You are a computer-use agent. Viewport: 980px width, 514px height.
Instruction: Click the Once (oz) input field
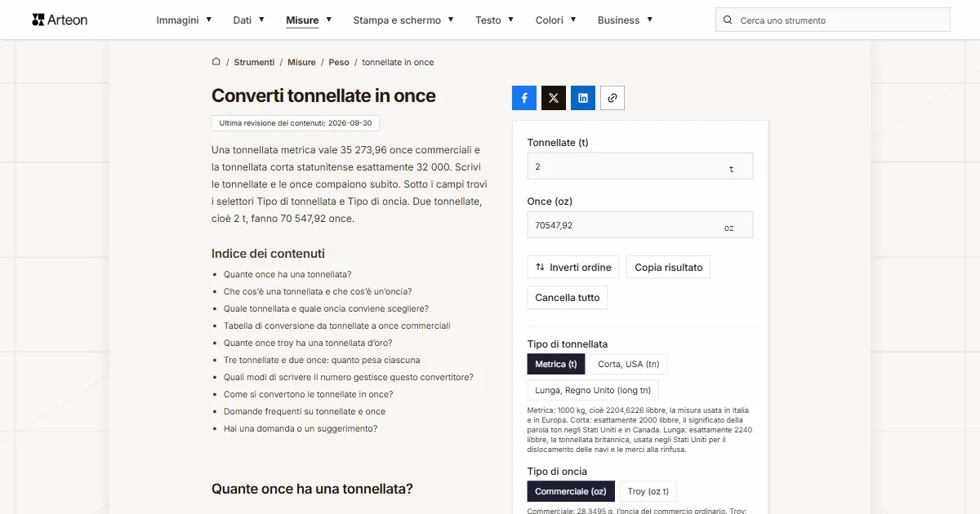pyautogui.click(x=640, y=225)
